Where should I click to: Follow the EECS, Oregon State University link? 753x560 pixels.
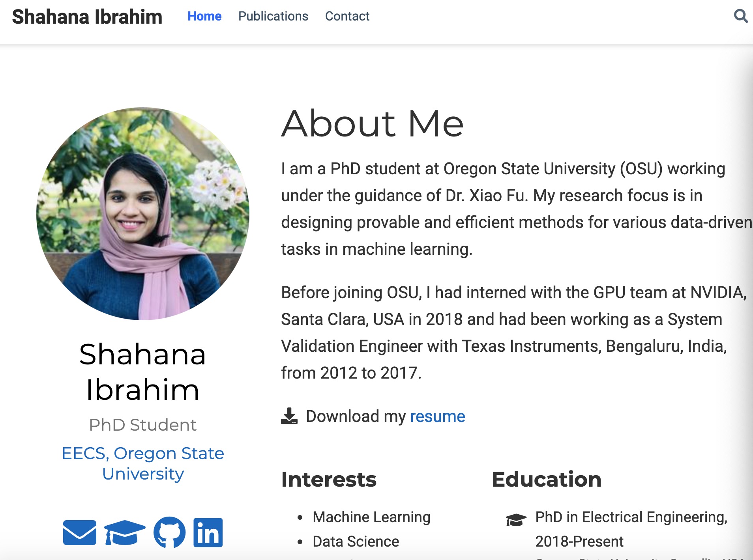point(143,463)
